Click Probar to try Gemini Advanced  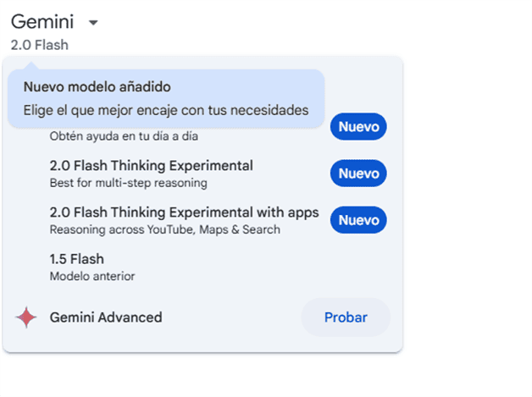coord(346,317)
